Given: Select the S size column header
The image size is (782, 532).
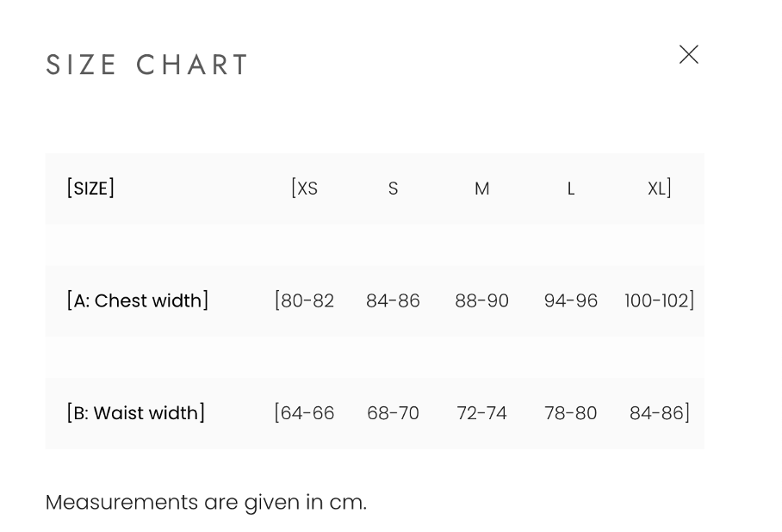Looking at the screenshot, I should click(393, 189).
